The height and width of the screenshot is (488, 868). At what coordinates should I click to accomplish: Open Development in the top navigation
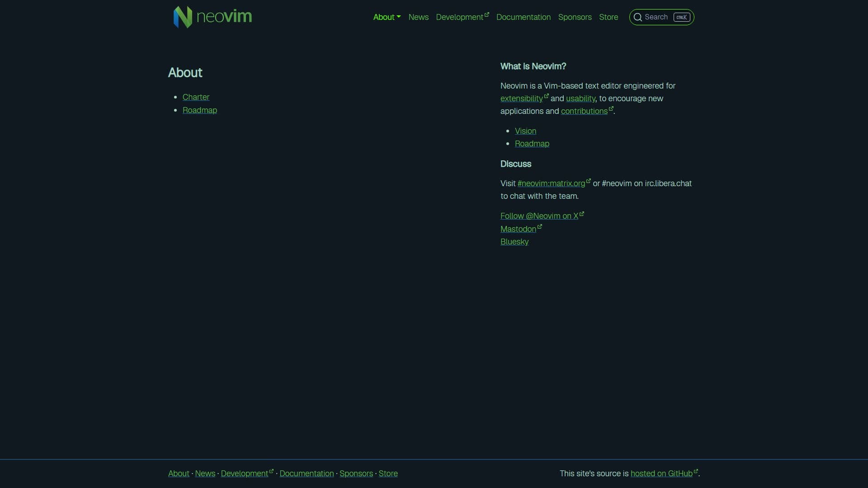click(x=462, y=17)
